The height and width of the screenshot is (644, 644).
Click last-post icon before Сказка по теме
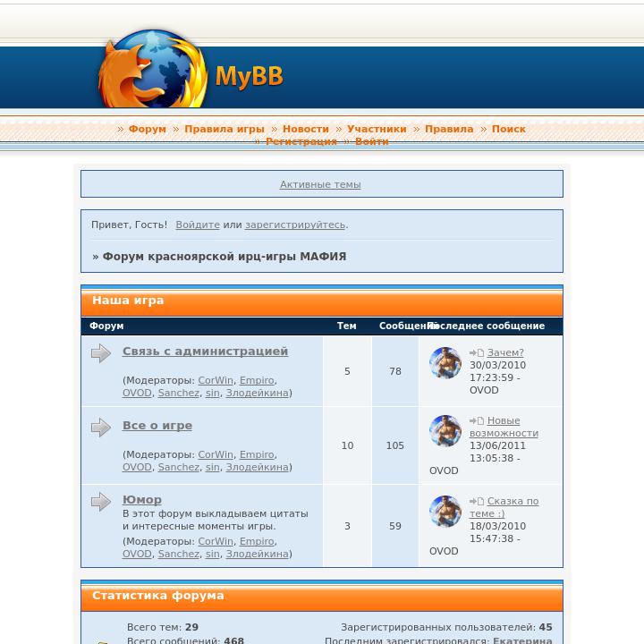[477, 502]
